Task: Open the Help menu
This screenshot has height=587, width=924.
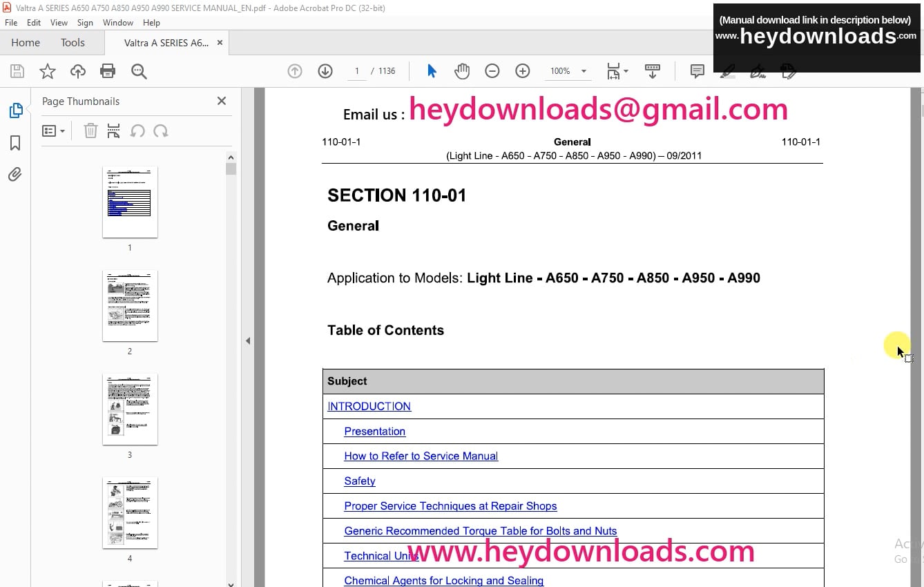Action: click(x=151, y=23)
